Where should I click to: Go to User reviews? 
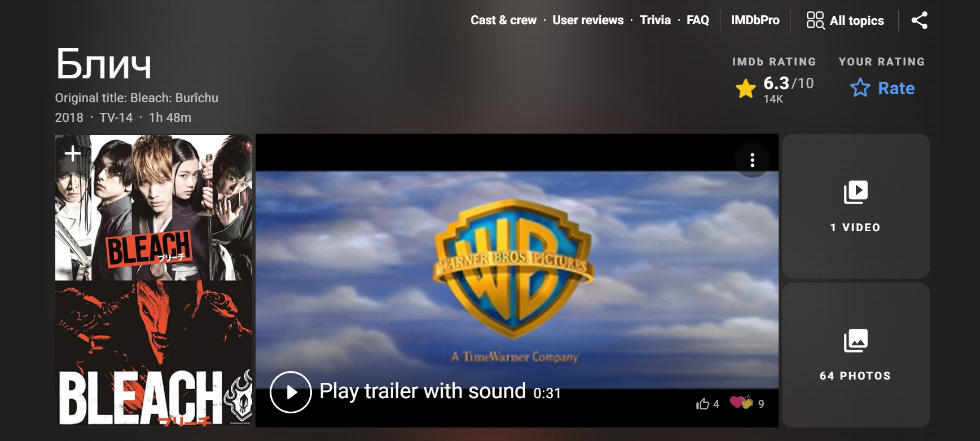588,20
